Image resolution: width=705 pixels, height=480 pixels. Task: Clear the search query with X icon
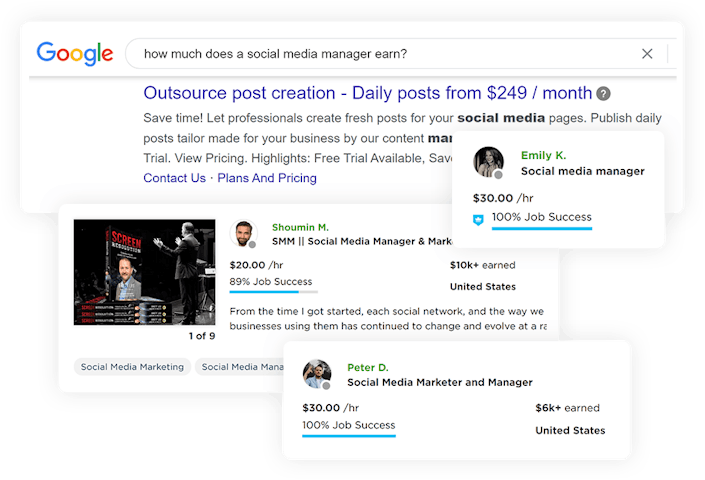pos(647,54)
